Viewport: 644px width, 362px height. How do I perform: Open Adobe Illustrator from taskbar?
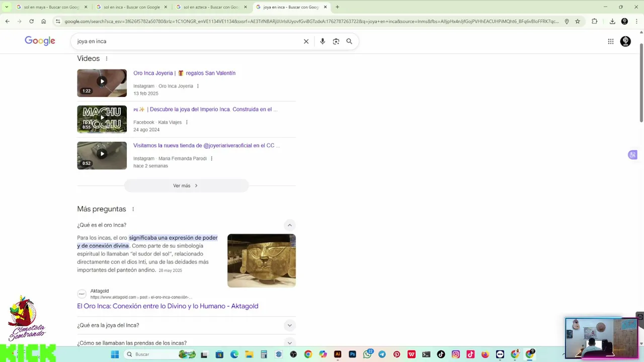pos(338,354)
